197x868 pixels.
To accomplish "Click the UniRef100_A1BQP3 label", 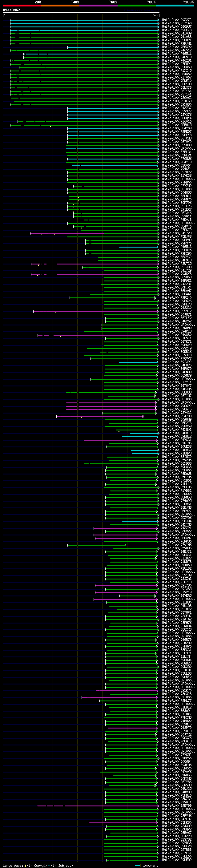I will tap(176, 454).
